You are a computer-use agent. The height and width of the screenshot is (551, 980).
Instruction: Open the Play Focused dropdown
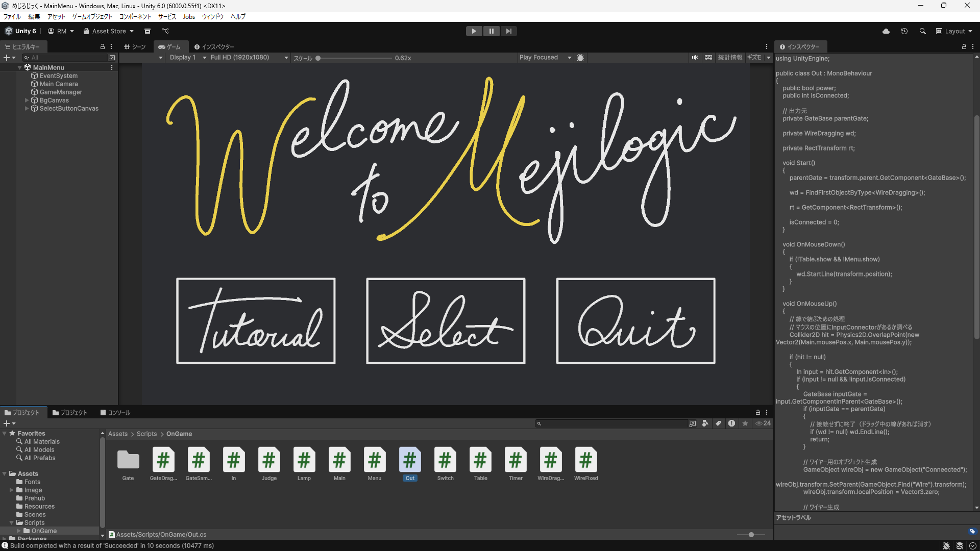click(x=545, y=58)
